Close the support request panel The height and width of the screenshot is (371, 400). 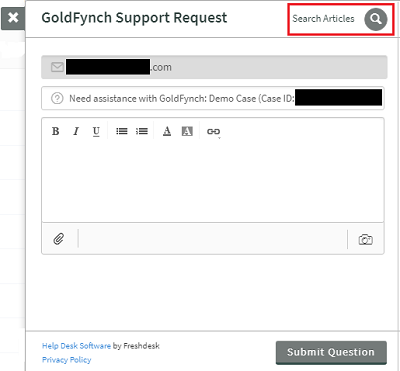point(13,18)
